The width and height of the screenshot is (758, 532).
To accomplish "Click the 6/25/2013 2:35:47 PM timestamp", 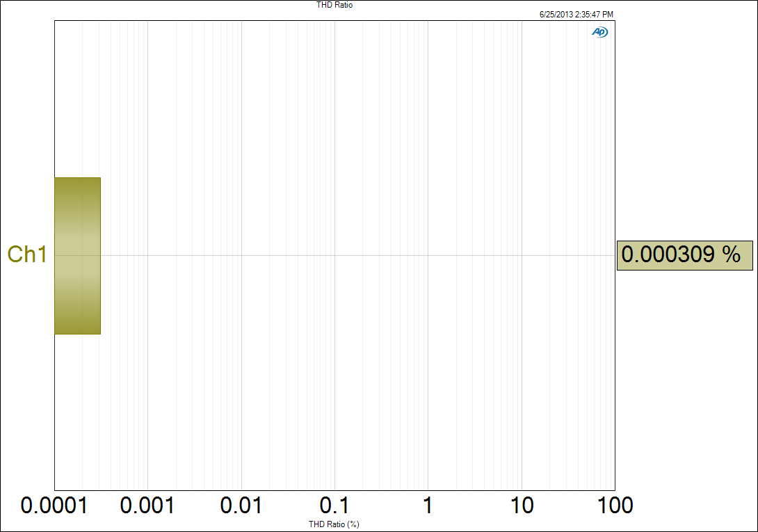I will 576,15.
